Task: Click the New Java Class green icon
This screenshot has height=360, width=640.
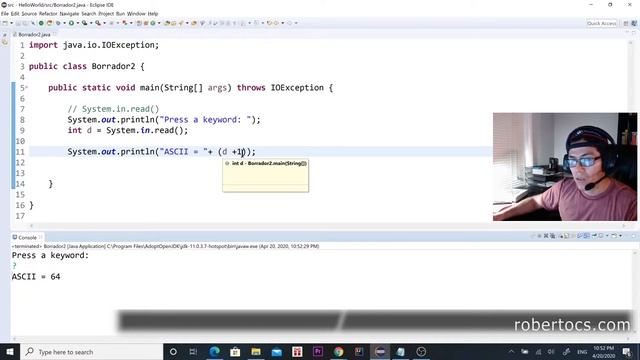Action: [153, 23]
